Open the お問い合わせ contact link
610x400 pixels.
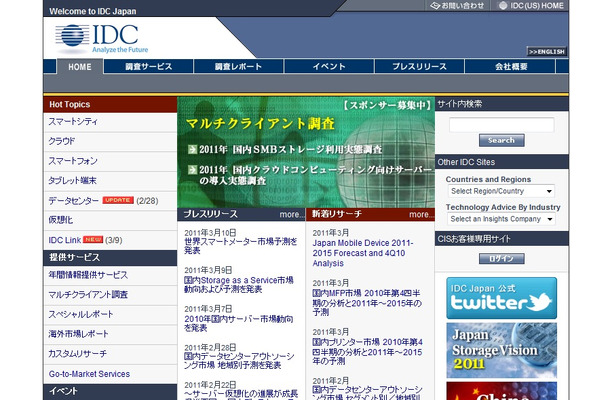(457, 5)
